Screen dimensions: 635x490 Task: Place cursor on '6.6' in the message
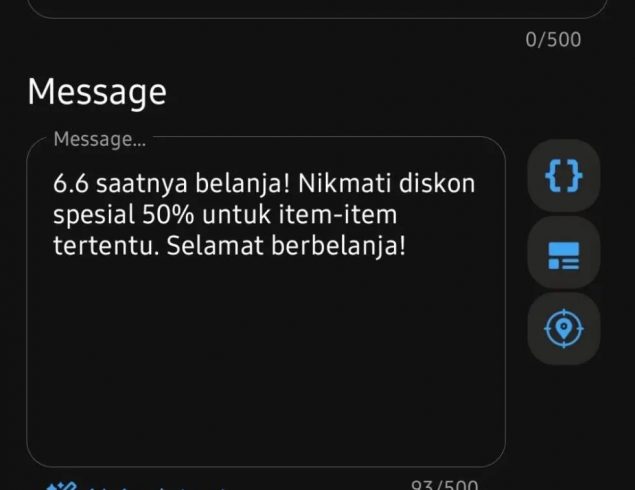pyautogui.click(x=70, y=183)
